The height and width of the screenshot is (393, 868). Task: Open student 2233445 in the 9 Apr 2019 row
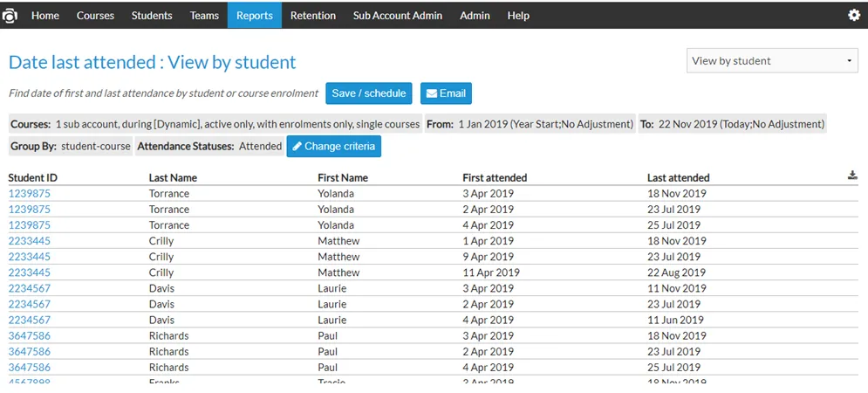30,257
